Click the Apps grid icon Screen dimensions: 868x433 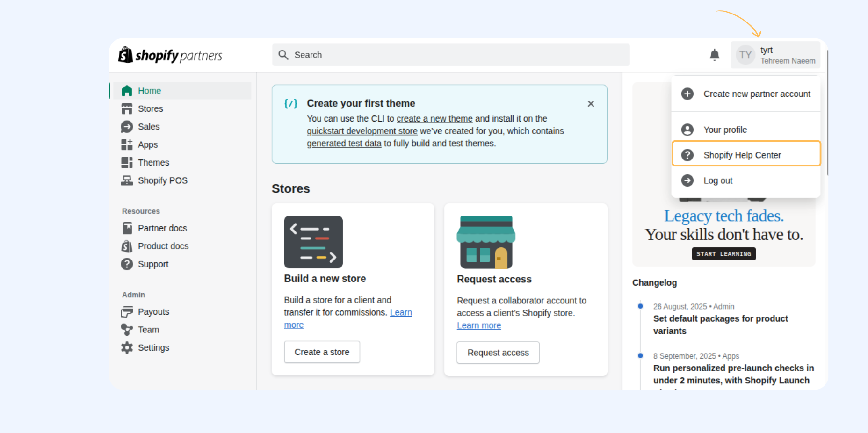(x=127, y=144)
